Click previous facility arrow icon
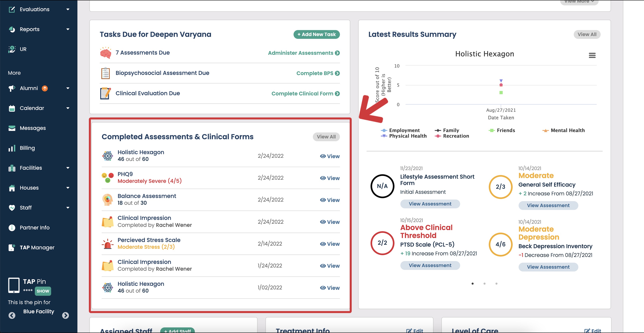 coord(12,315)
